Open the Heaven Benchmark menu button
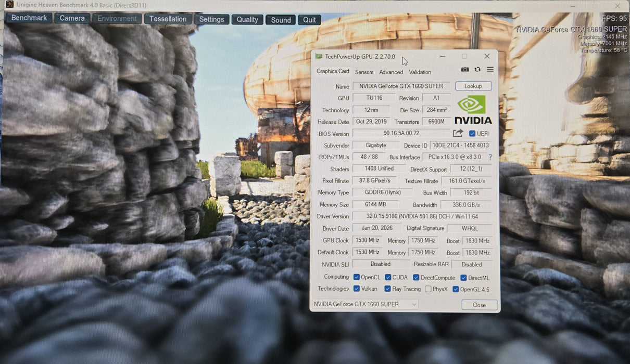This screenshot has width=630, height=364. (29, 18)
